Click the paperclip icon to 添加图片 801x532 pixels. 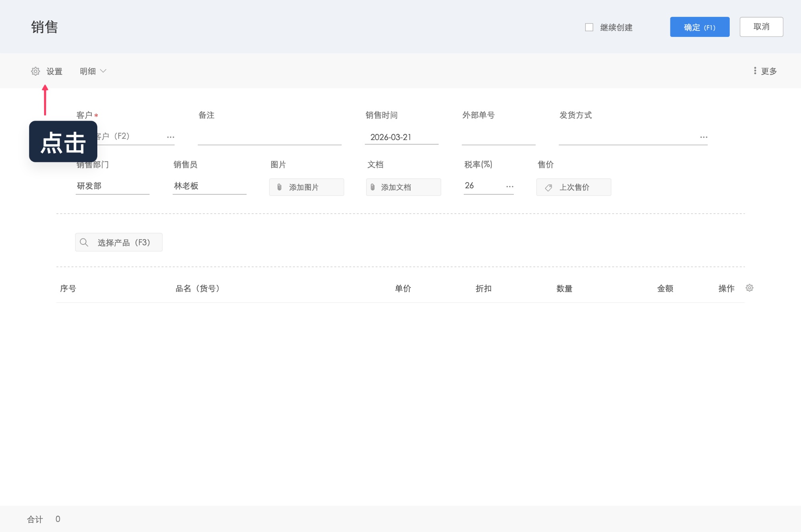tap(279, 187)
